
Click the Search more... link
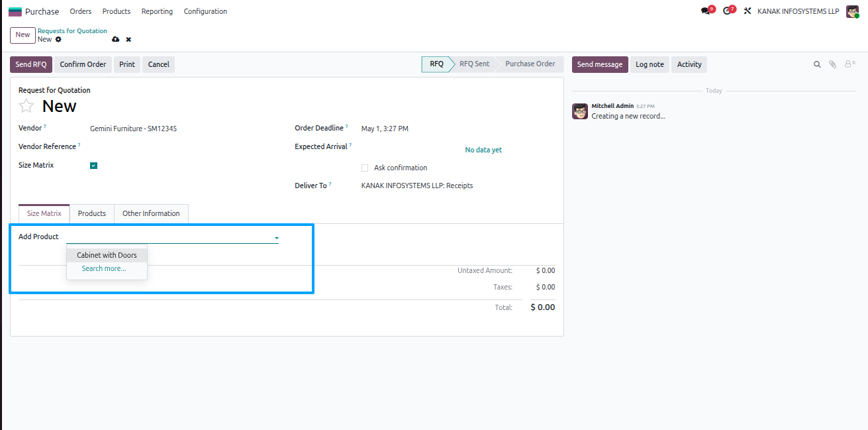[x=104, y=268]
